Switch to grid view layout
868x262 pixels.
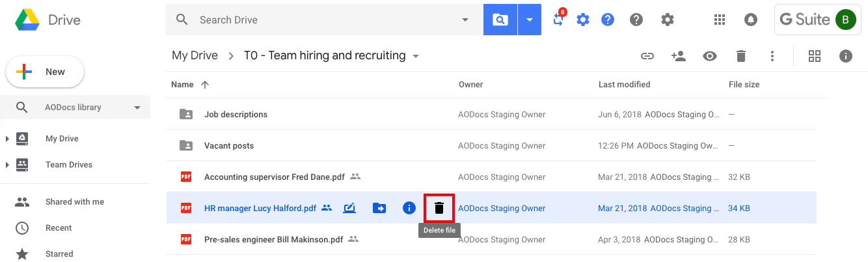tap(815, 56)
